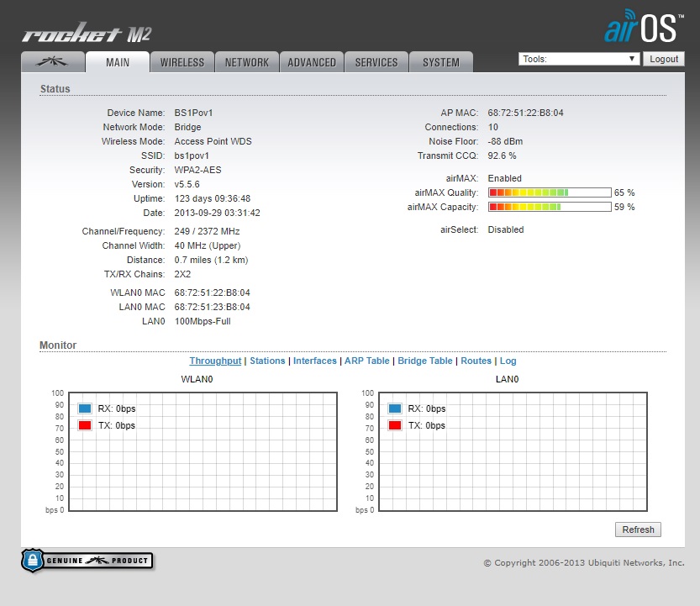The height and width of the screenshot is (606, 700).
Task: Click the Refresh button
Action: tap(638, 530)
